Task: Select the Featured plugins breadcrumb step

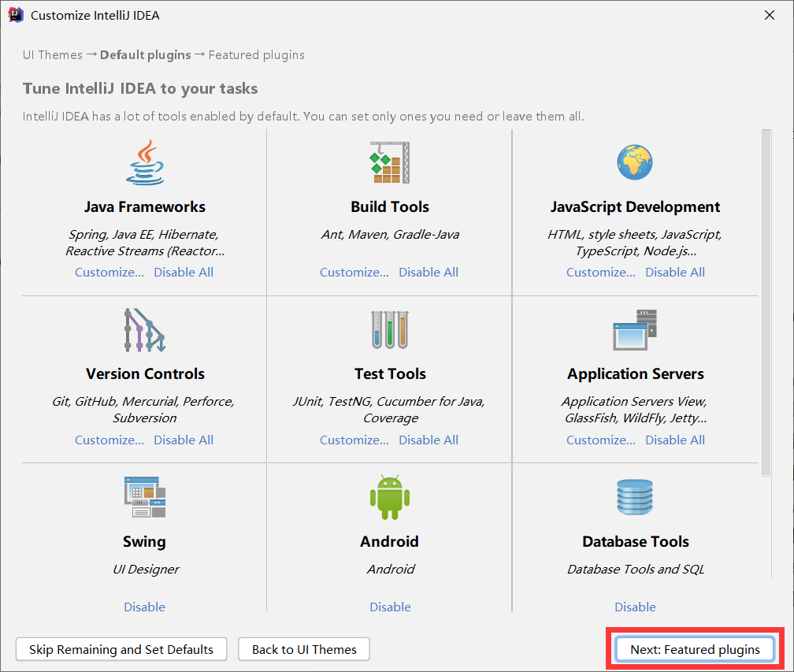Action: tap(257, 54)
